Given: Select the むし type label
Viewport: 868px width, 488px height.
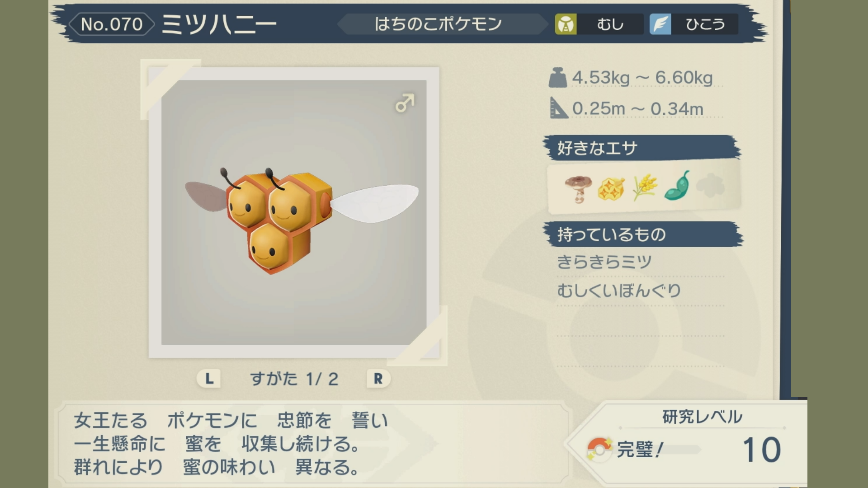Looking at the screenshot, I should click(x=610, y=24).
